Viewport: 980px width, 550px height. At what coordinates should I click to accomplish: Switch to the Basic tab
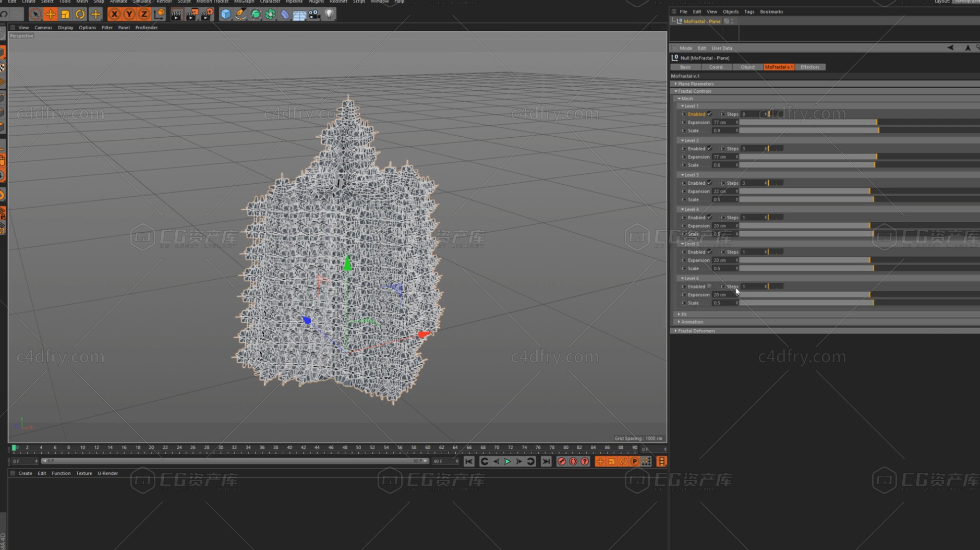pos(685,67)
